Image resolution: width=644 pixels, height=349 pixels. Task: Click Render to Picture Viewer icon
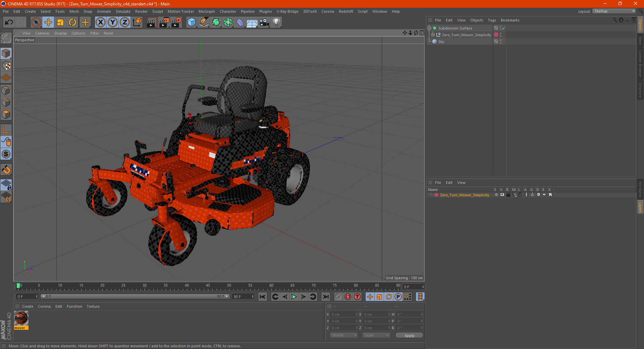tap(164, 22)
